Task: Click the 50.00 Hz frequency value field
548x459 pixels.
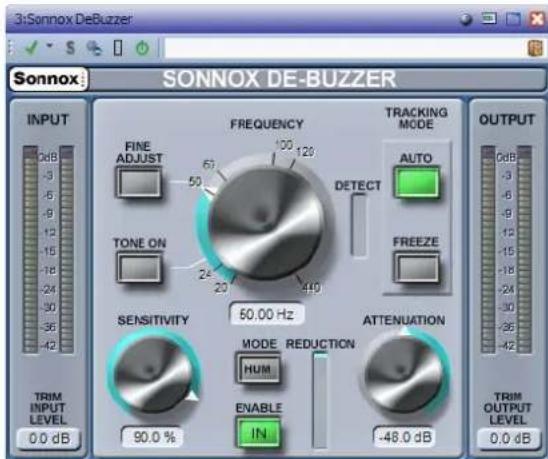Action: [266, 314]
